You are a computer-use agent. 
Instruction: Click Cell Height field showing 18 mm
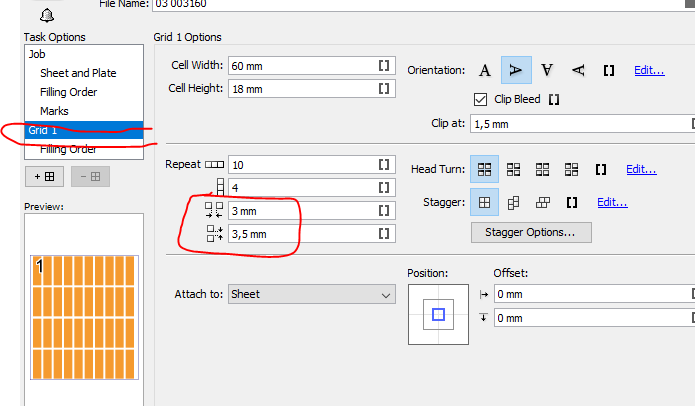312,89
